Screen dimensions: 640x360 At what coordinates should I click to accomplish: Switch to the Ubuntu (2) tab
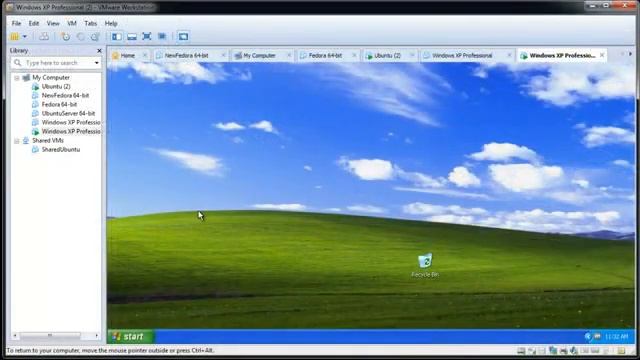[x=387, y=56]
